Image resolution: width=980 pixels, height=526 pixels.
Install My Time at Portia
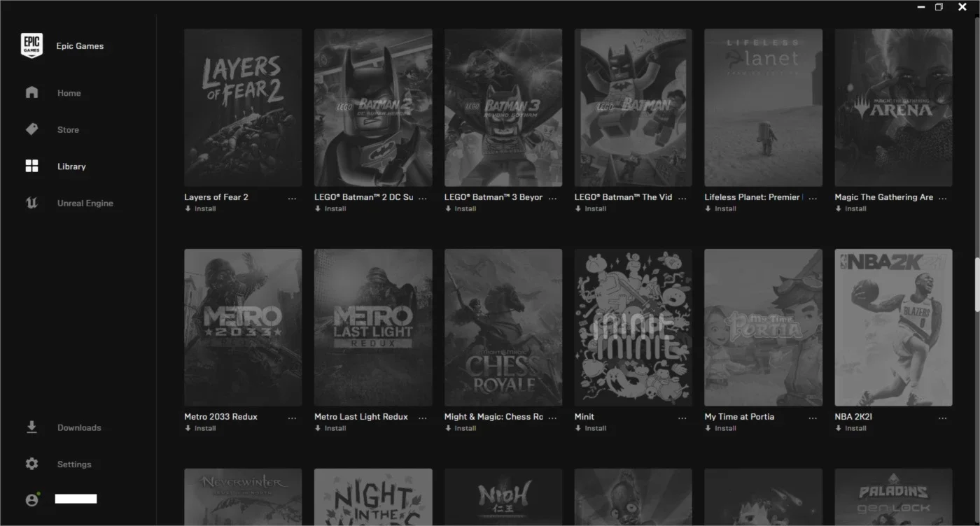click(x=721, y=428)
